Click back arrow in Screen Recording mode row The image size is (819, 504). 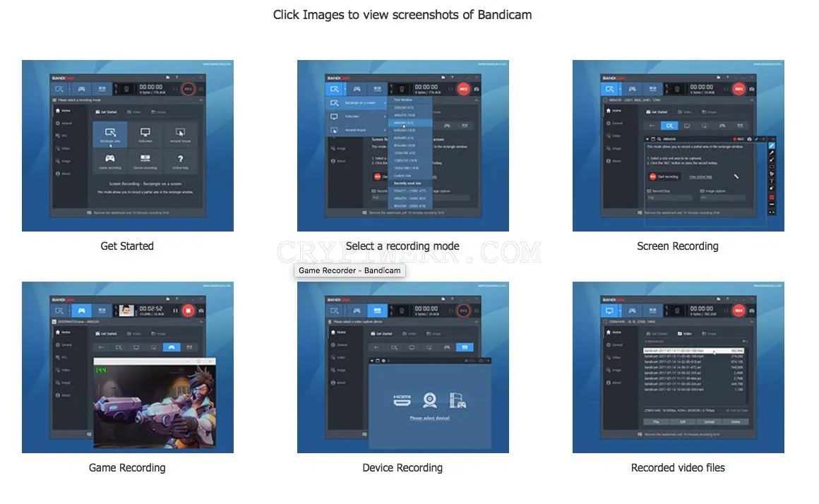tap(652, 126)
